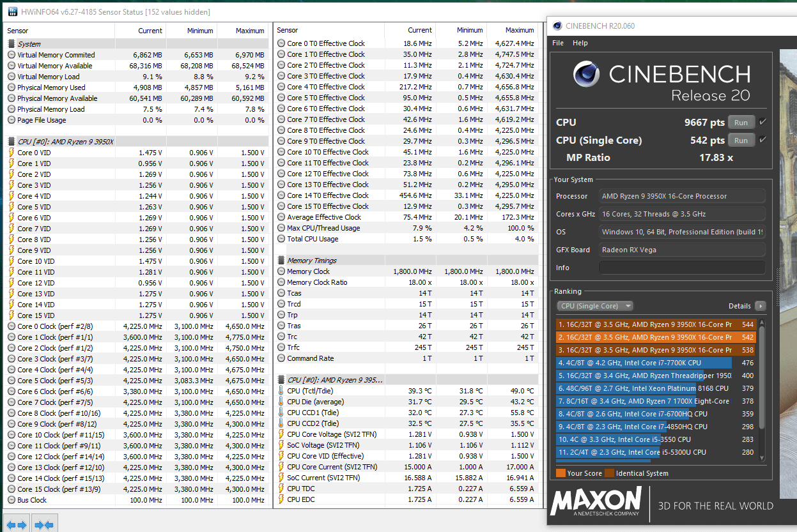
Task: Click the System section header chip icon
Action: coord(12,44)
